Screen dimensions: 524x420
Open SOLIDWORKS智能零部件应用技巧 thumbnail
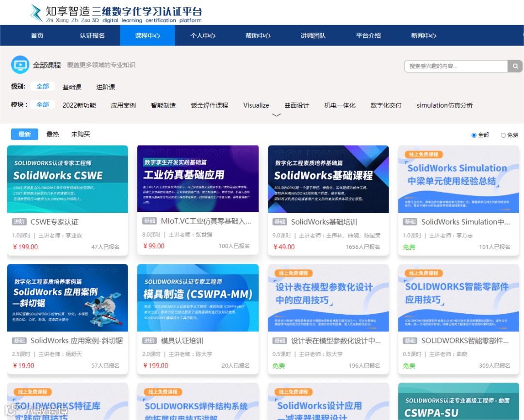click(458, 298)
